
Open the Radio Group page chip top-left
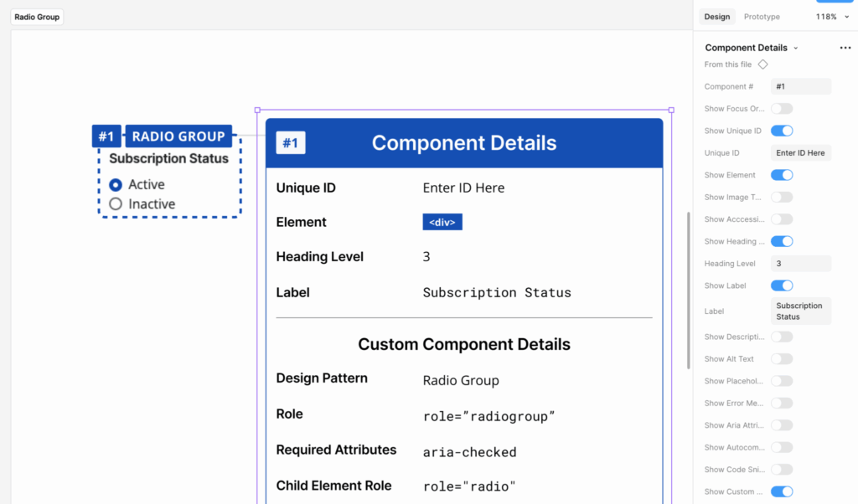(x=37, y=17)
